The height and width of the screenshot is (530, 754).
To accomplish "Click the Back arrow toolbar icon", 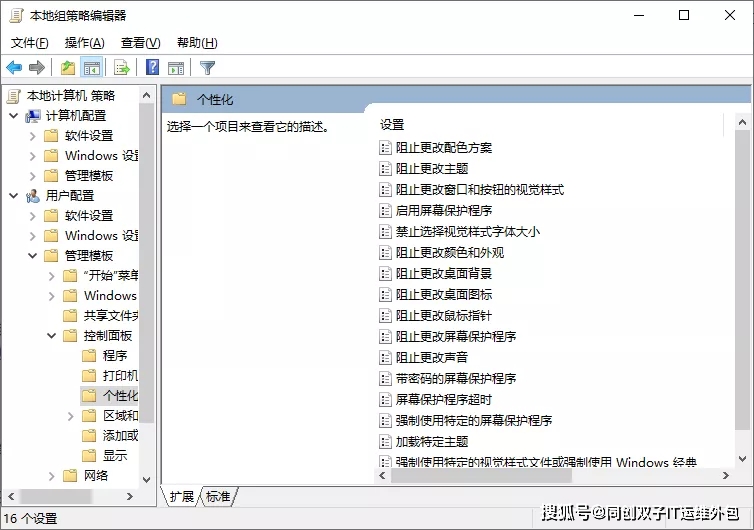I will coord(14,68).
